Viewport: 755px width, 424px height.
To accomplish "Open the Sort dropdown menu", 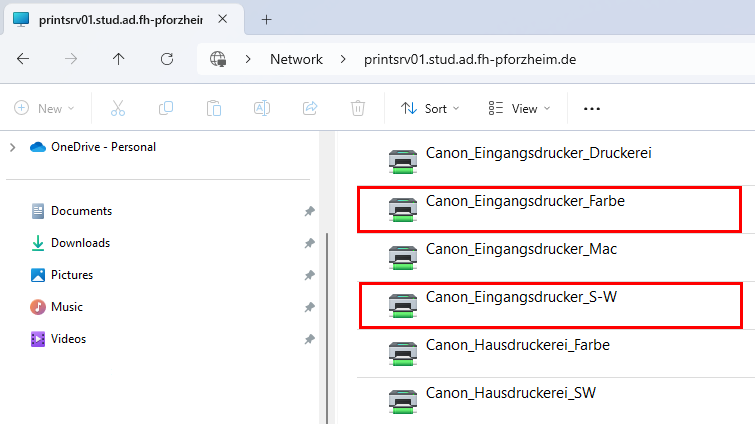I will 430,108.
